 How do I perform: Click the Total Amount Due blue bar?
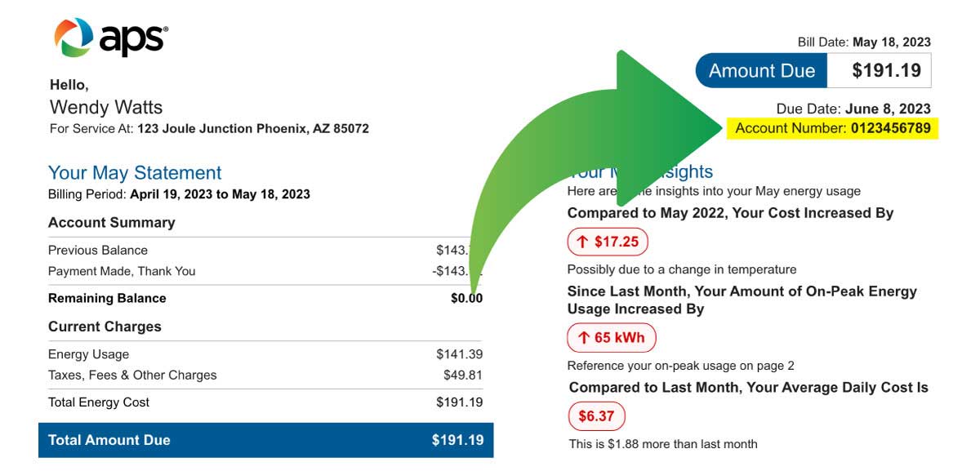pyautogui.click(x=265, y=440)
